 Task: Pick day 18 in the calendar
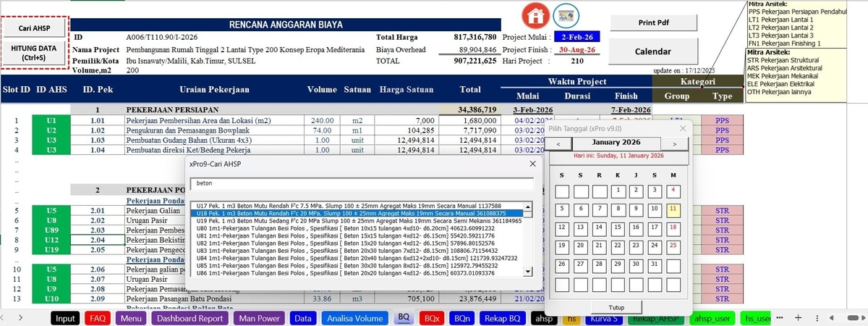coord(673,228)
